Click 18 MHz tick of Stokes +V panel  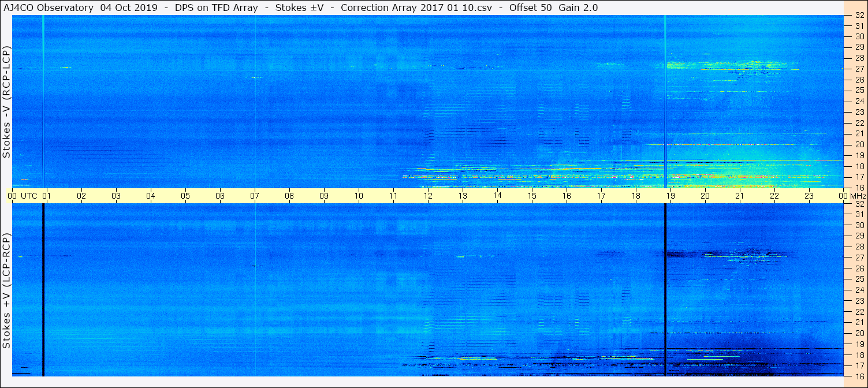coord(859,355)
